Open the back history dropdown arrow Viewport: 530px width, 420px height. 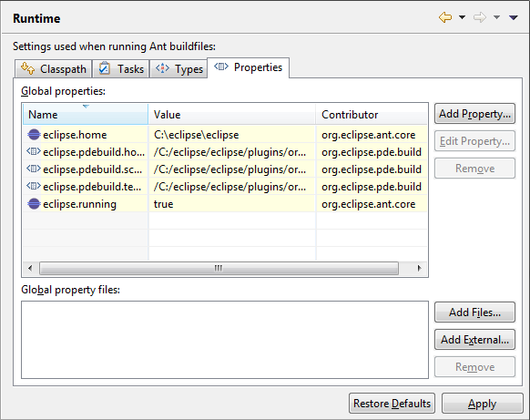pyautogui.click(x=462, y=17)
